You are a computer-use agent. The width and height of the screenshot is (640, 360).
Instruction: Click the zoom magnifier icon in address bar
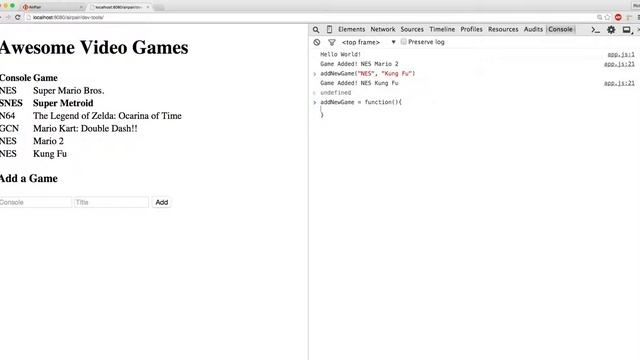[600, 17]
